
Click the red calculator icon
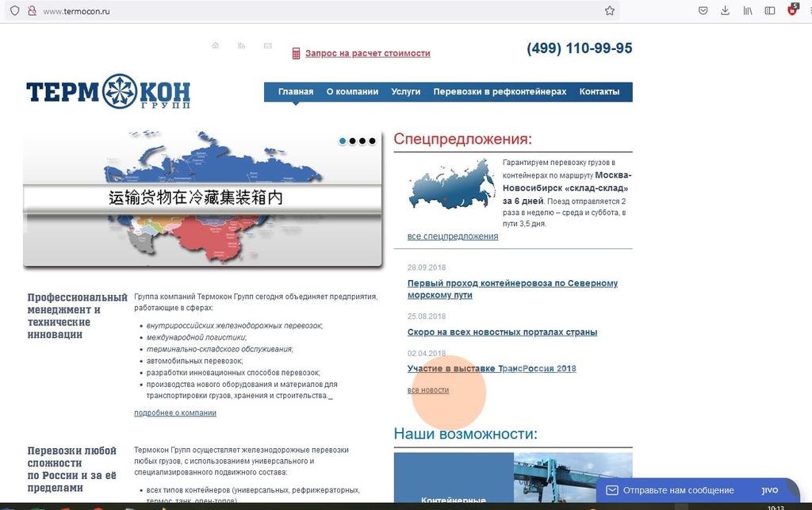(297, 53)
